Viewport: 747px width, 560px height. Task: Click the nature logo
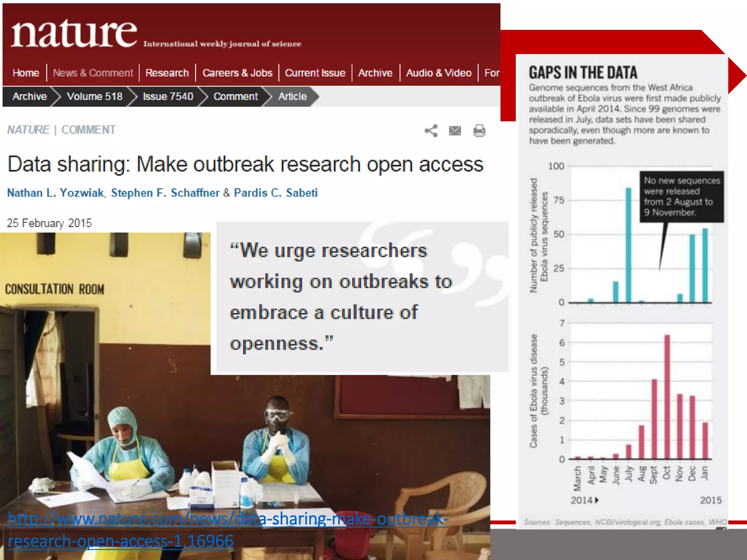(74, 34)
